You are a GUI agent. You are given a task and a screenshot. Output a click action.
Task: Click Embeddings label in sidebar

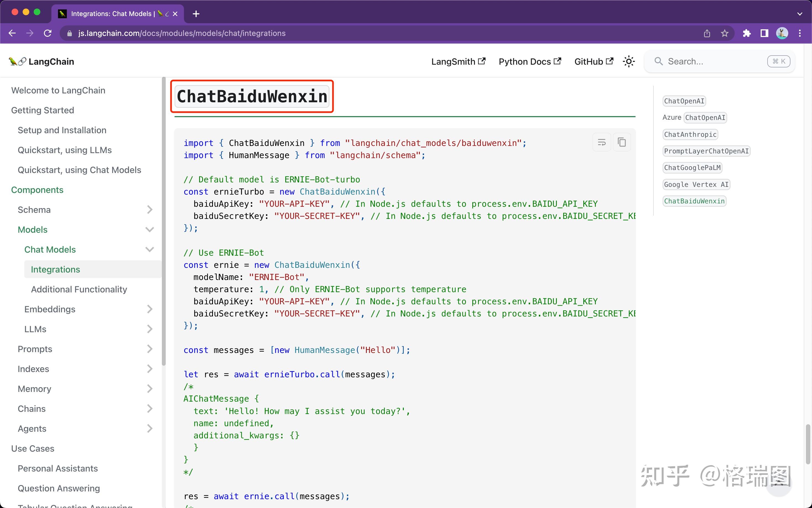click(x=50, y=309)
